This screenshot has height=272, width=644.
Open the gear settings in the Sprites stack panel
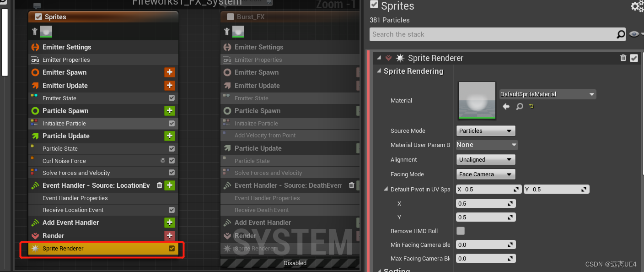(x=637, y=6)
